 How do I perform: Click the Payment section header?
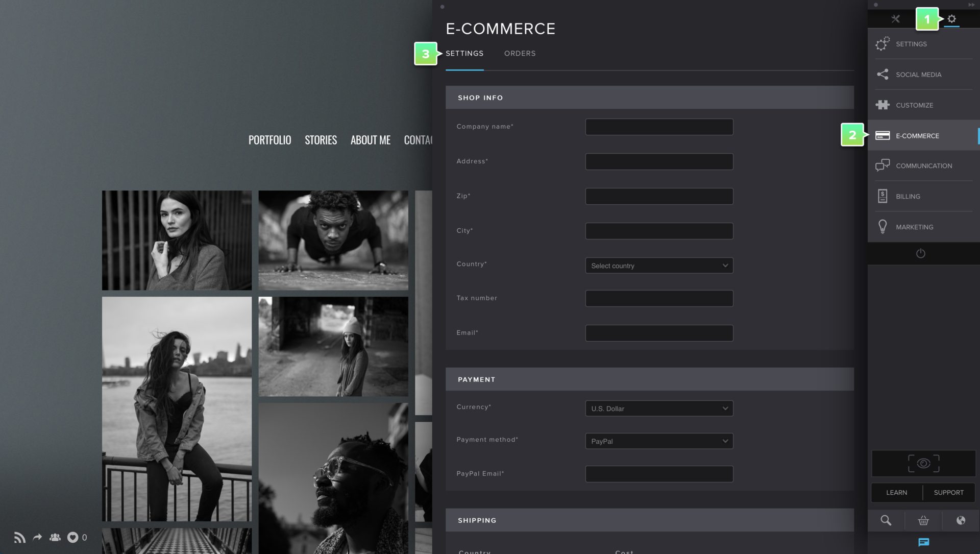pos(649,379)
